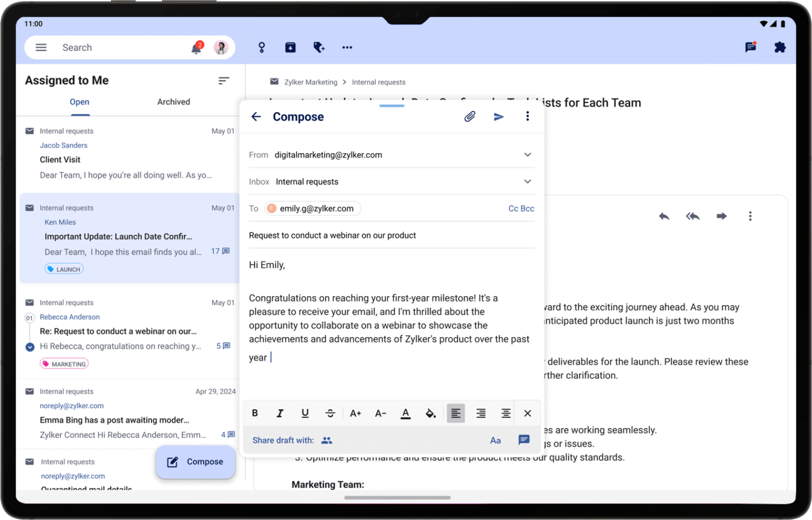Viewport: 812px width, 520px height.
Task: Open the extensions puzzle icon
Action: [x=780, y=47]
